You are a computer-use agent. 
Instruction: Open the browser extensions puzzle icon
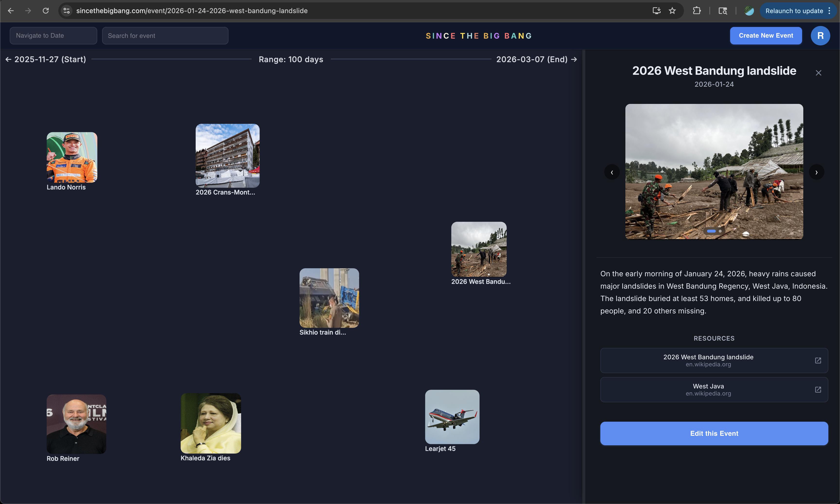pyautogui.click(x=697, y=11)
